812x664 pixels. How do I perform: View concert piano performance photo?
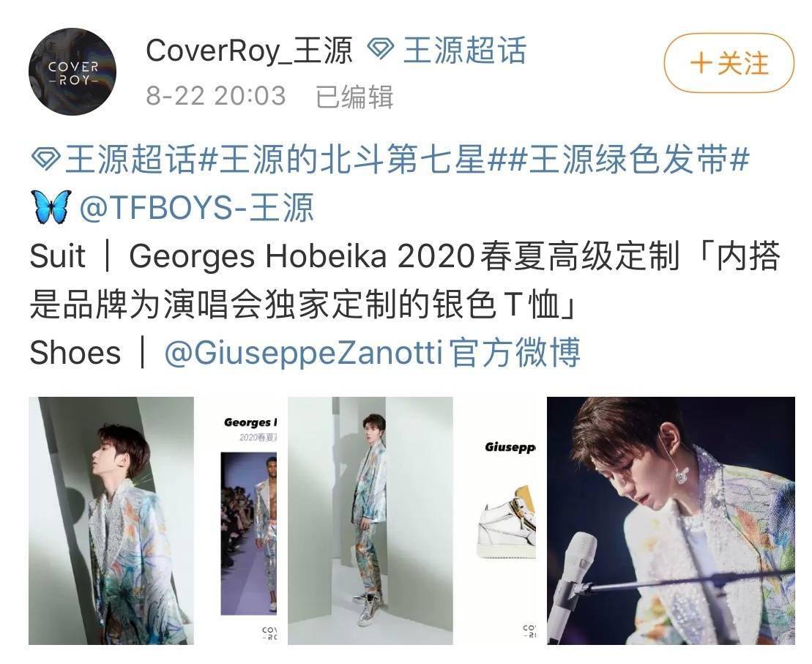(x=671, y=521)
